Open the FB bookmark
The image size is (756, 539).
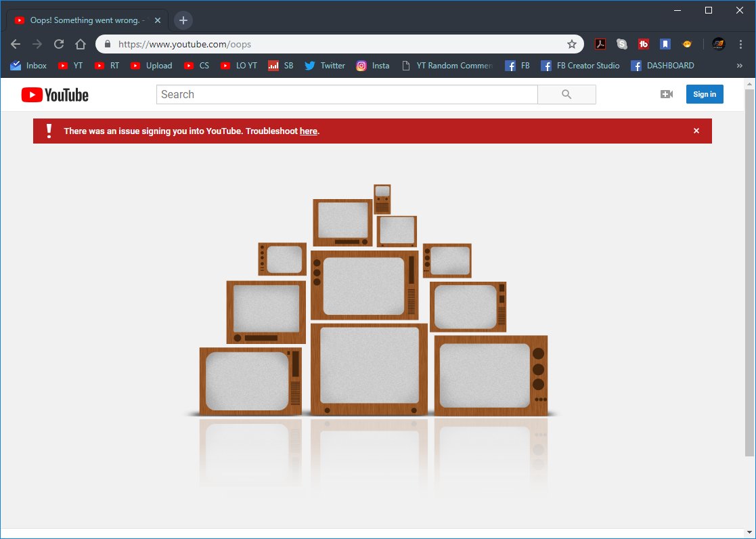click(517, 66)
